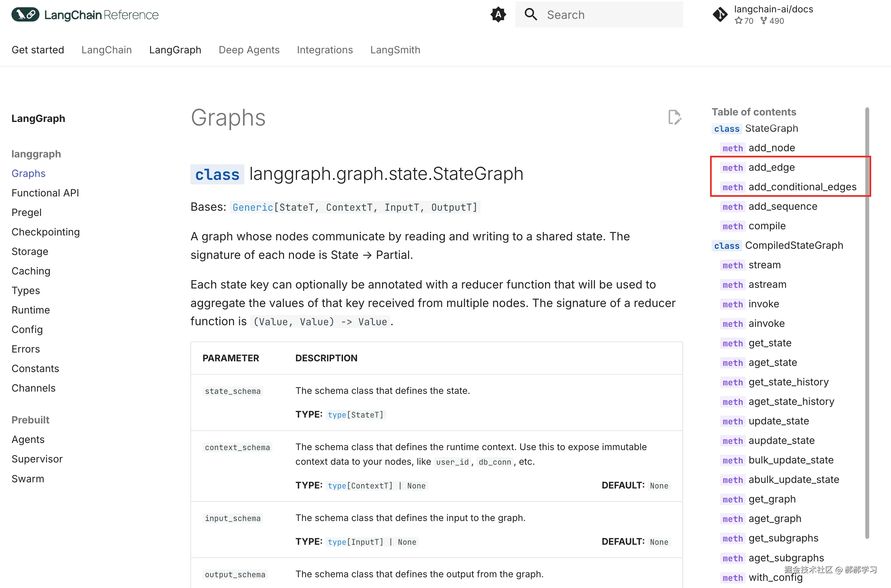Open the Integrations tab

click(x=324, y=50)
